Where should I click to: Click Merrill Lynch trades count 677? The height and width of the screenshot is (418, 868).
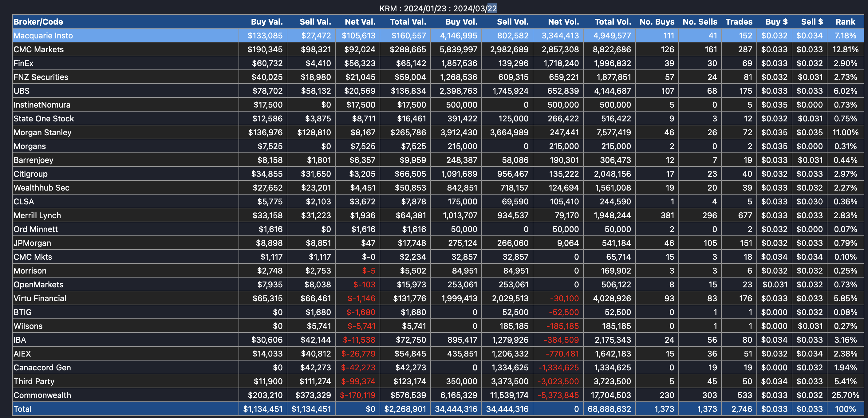pos(745,215)
